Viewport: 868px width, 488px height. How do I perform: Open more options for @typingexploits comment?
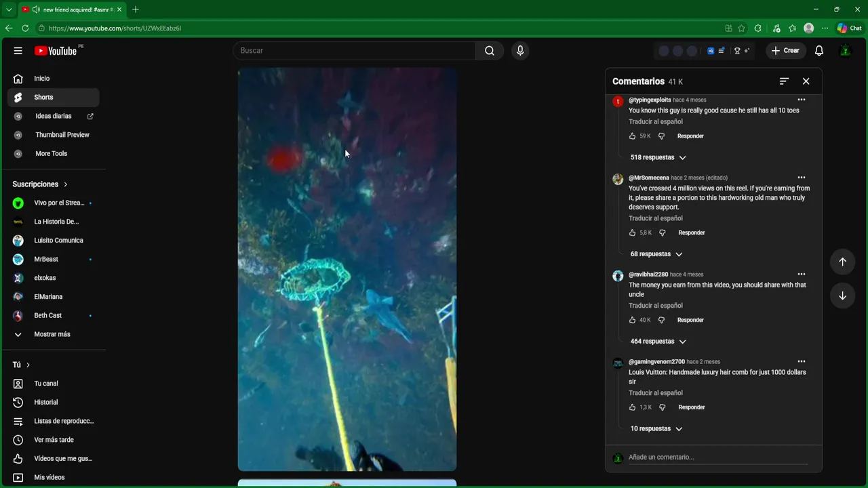pyautogui.click(x=802, y=100)
